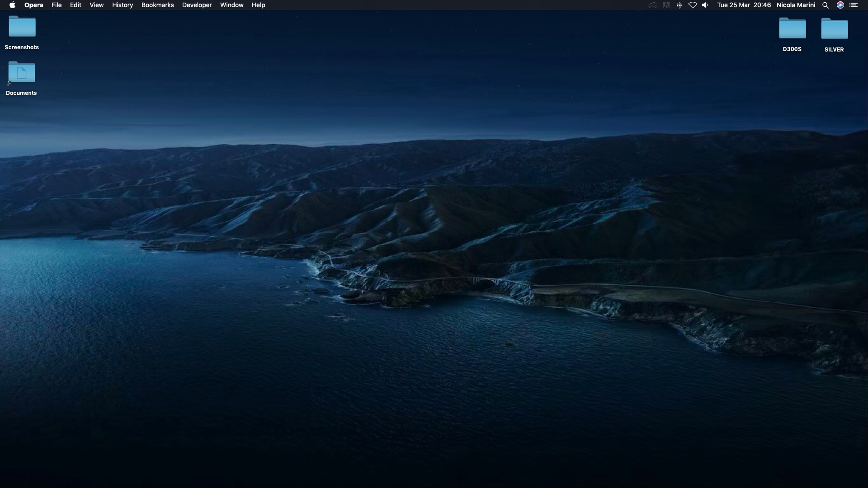The image size is (868, 488).
Task: Open the History menu
Action: point(123,5)
